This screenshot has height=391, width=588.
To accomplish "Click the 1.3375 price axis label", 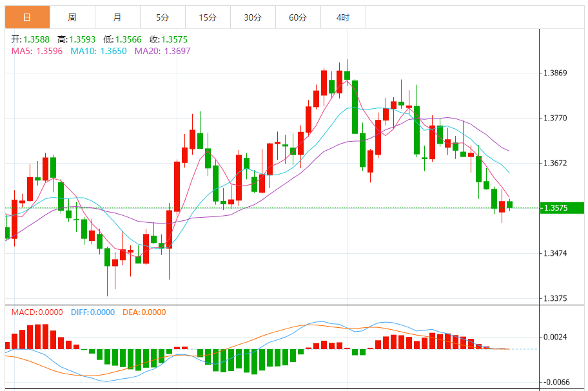I will click(x=555, y=298).
